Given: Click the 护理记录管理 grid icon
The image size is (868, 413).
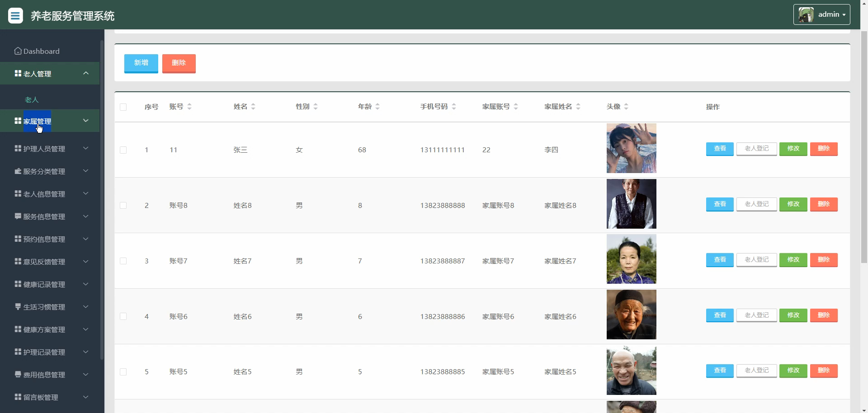Looking at the screenshot, I should point(18,352).
